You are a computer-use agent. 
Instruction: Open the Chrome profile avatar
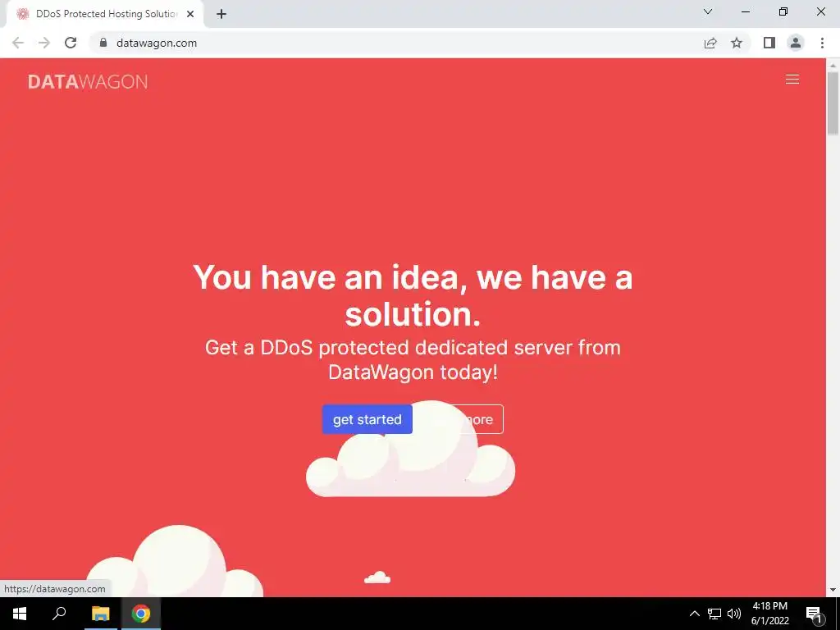click(x=796, y=43)
